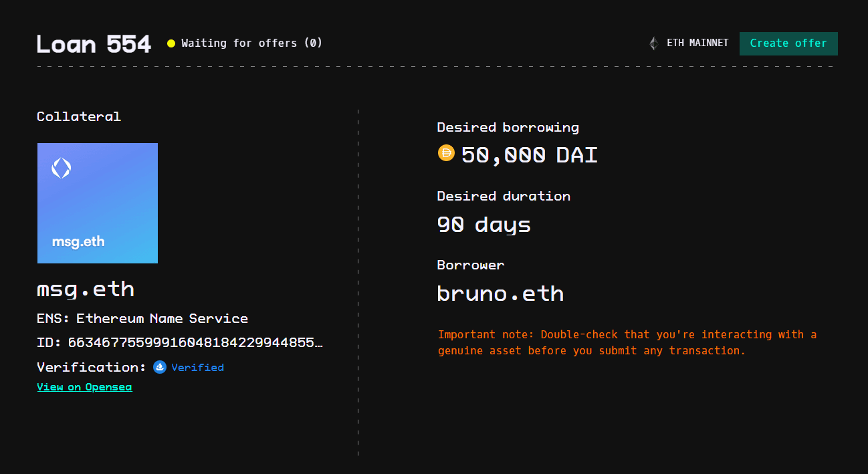Click the 50,000 DAI amount
This screenshot has width=868, height=474.
point(529,155)
